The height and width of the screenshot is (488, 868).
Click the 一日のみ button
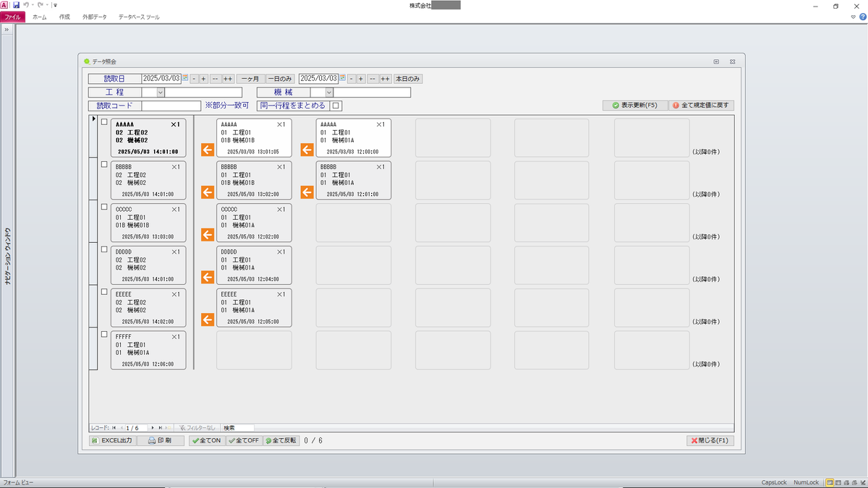(280, 79)
